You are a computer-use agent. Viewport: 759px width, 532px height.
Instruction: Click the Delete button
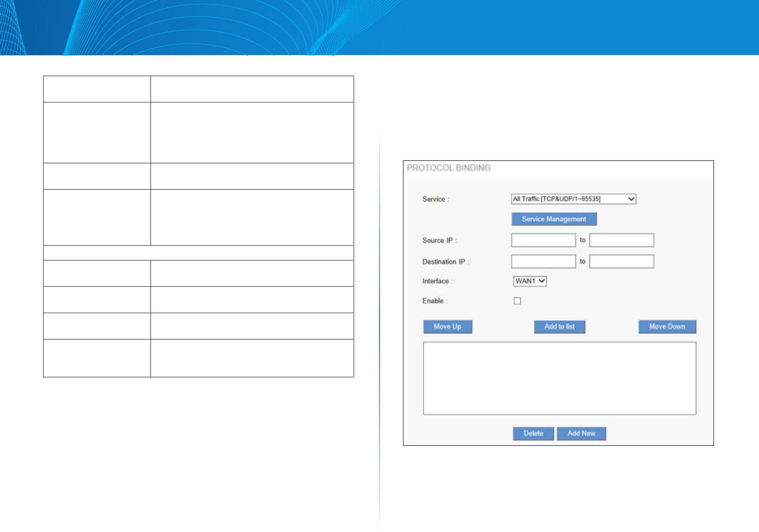(x=533, y=433)
